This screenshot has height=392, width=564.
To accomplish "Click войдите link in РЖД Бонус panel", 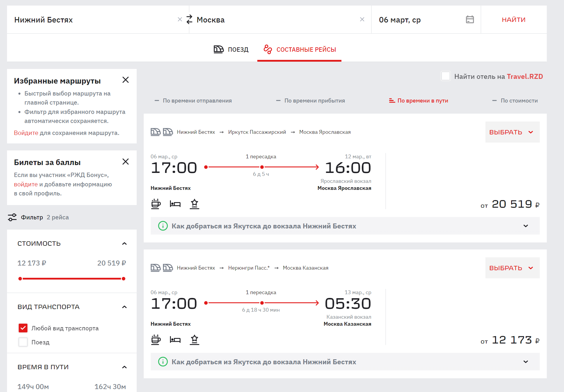I will pyautogui.click(x=26, y=184).
